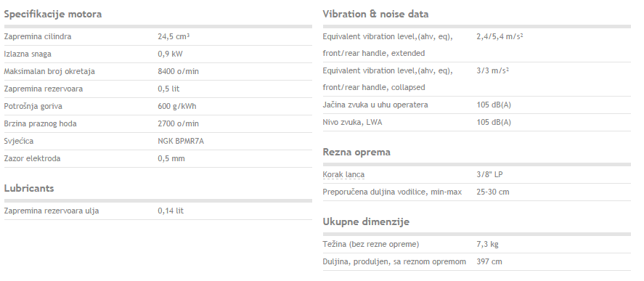The width and height of the screenshot is (644, 281).
Task: Click the 2,4/5,4 m/s² vibration value
Action: click(500, 36)
